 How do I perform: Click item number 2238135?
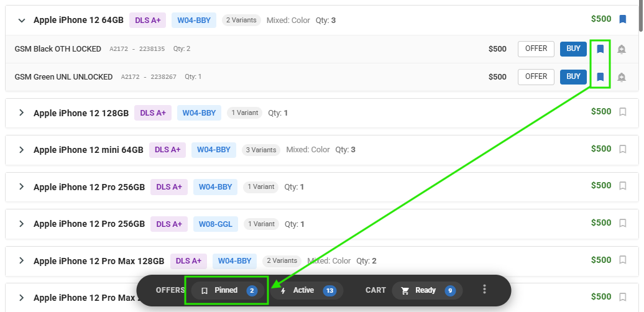[152, 49]
